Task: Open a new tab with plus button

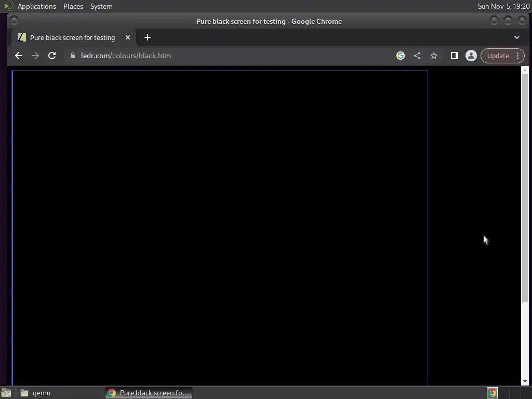Action: point(147,37)
